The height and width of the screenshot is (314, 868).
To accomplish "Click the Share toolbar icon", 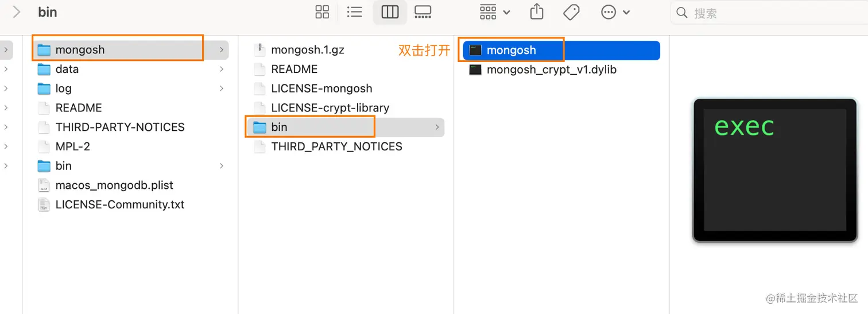I will (x=537, y=11).
